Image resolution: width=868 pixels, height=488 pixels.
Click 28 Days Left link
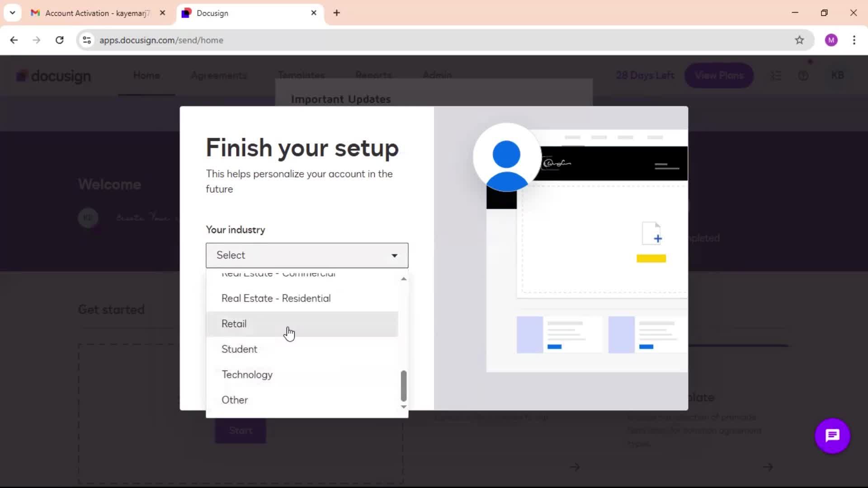point(645,75)
